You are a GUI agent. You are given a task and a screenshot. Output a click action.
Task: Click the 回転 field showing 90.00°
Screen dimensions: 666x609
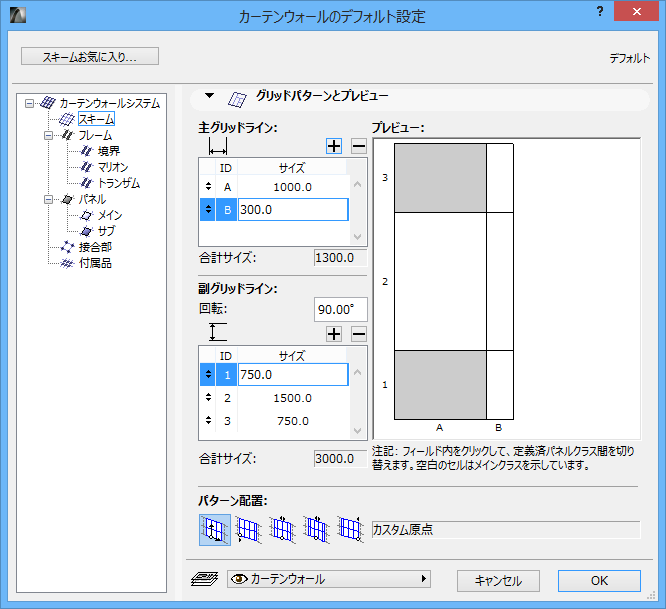pos(341,310)
